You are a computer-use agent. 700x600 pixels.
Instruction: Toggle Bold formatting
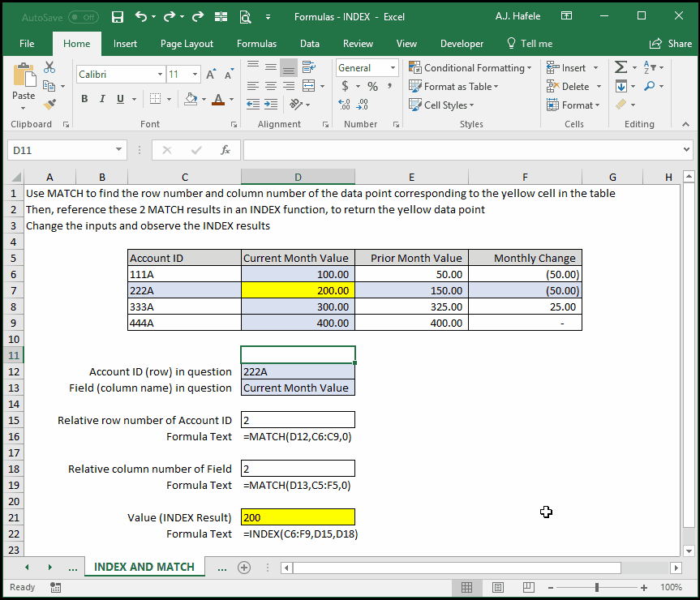(84, 99)
